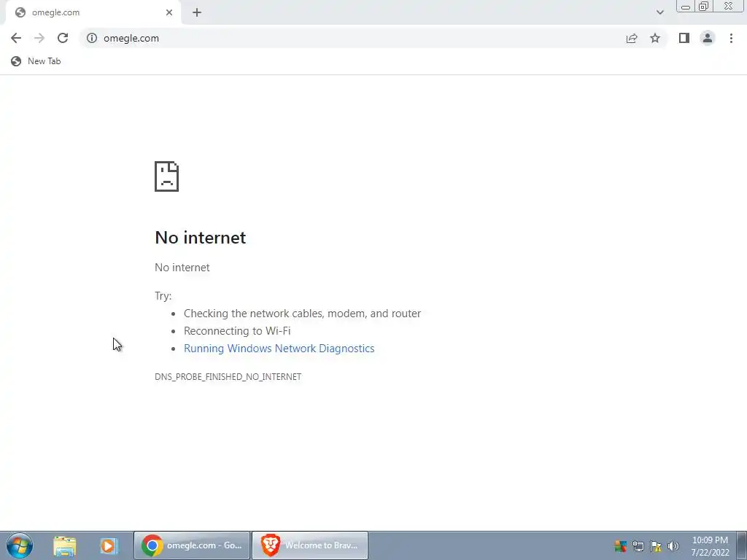Switch to the Chrome omegle.com taskbar button
Image resolution: width=747 pixels, height=560 pixels.
tap(192, 545)
